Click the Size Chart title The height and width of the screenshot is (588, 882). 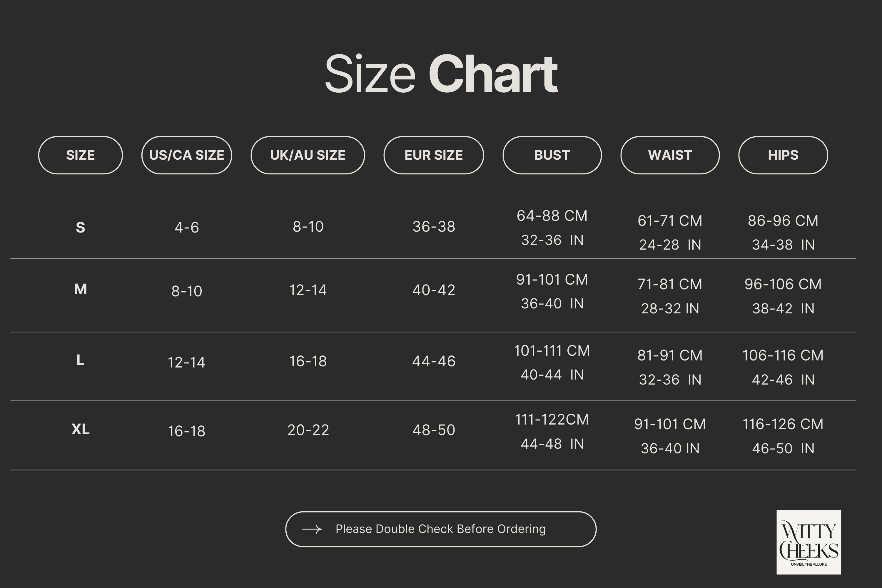tap(441, 73)
